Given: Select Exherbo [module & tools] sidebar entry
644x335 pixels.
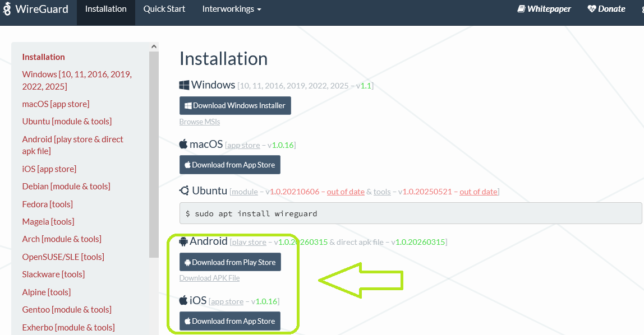Looking at the screenshot, I should [68, 328].
